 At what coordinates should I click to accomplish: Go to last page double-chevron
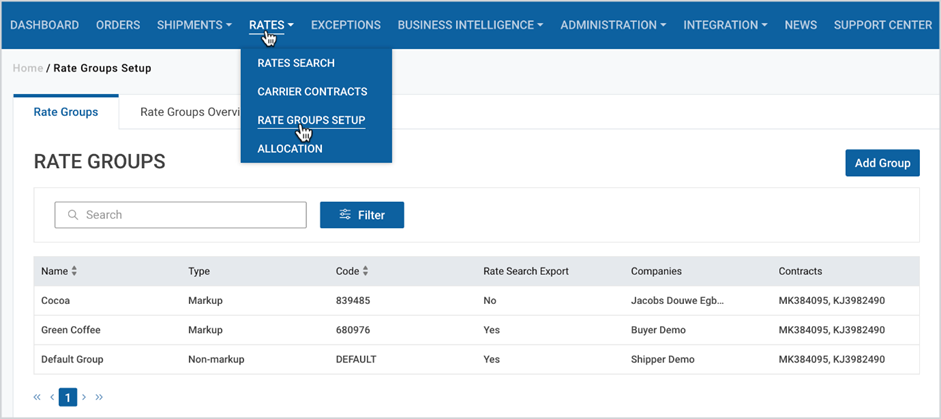point(99,397)
